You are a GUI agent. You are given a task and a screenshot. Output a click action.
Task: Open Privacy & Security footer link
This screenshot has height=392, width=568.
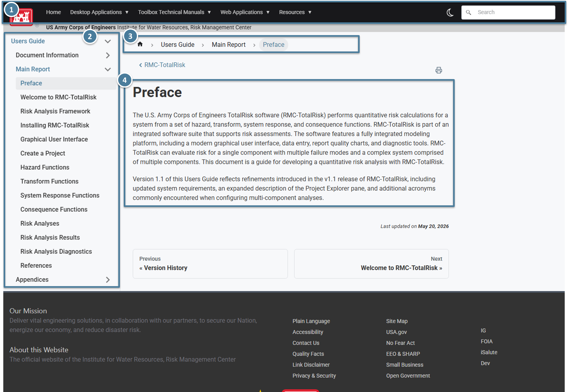click(x=314, y=376)
